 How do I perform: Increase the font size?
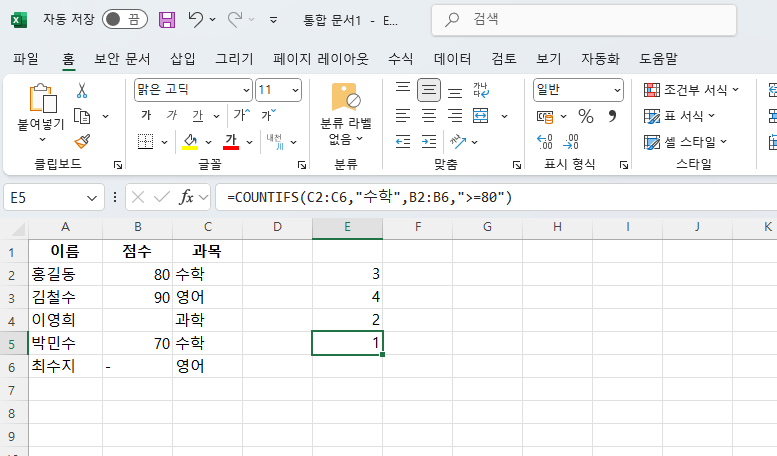(242, 115)
